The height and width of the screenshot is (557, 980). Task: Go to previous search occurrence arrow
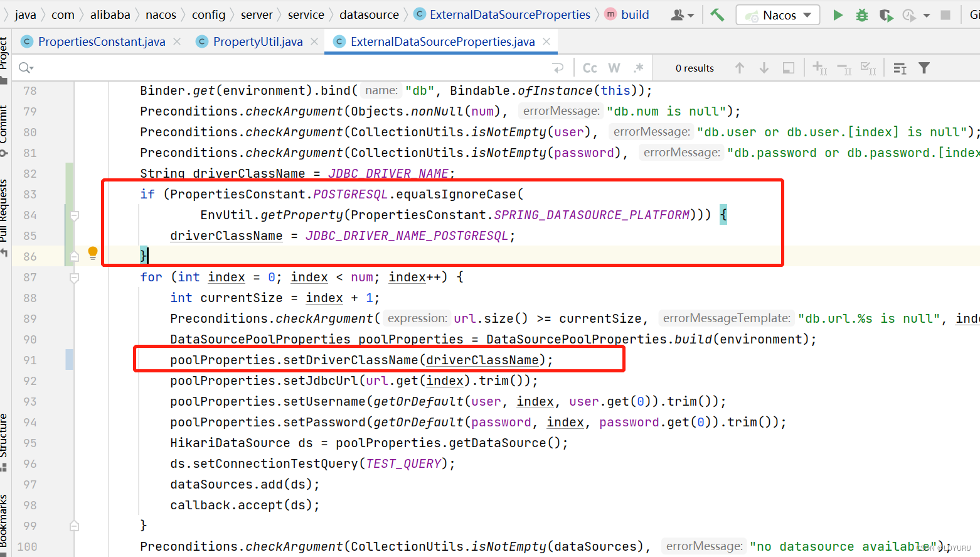click(x=740, y=68)
